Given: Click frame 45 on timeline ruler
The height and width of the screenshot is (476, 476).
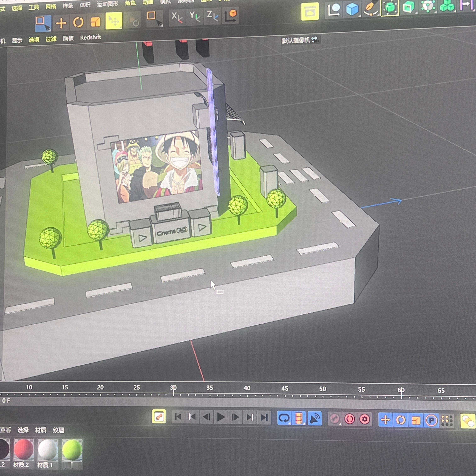Looking at the screenshot, I should tap(285, 388).
